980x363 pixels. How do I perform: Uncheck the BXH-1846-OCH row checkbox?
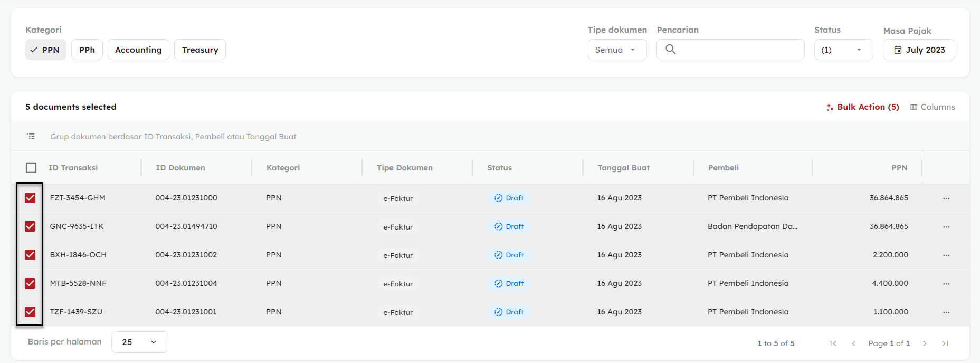pos(30,255)
